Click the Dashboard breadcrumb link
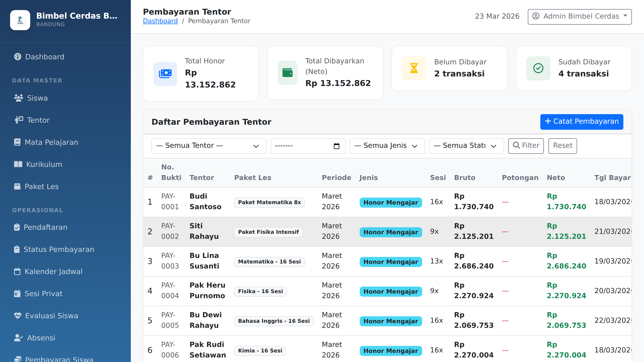Viewport: 644px width, 362px height. (x=160, y=21)
